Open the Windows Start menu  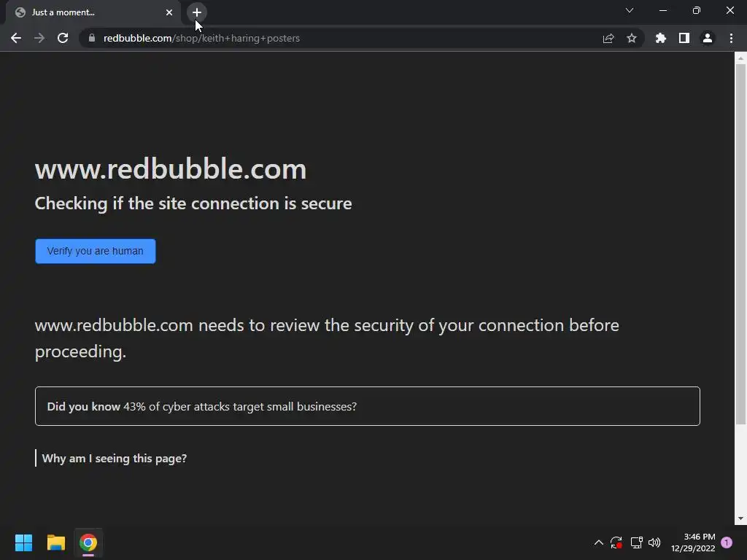coord(23,542)
